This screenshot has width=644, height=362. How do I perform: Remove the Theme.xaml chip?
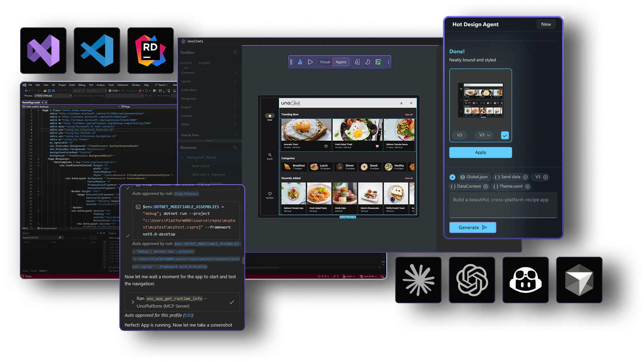click(527, 187)
